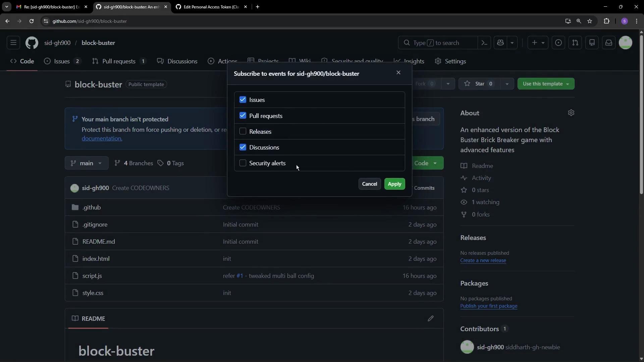
Task: View the 1 watching link
Action: tap(485, 202)
